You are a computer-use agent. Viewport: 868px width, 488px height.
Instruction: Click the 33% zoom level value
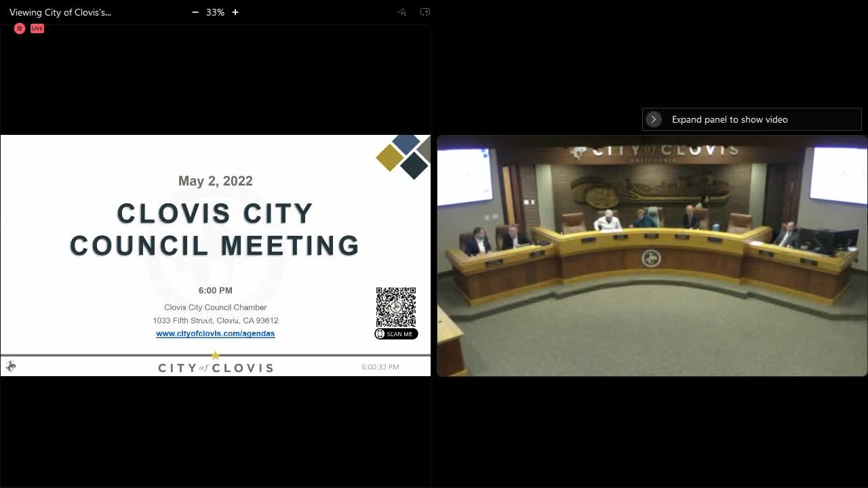coord(215,12)
